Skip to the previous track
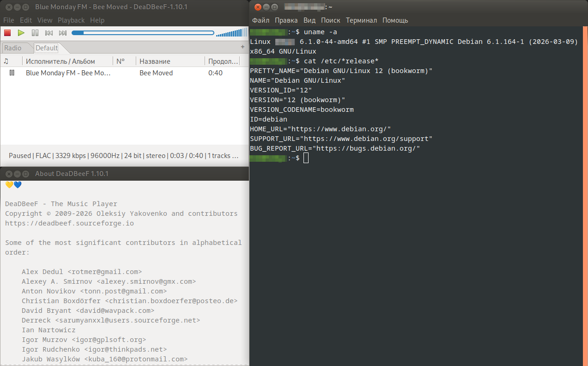 49,33
